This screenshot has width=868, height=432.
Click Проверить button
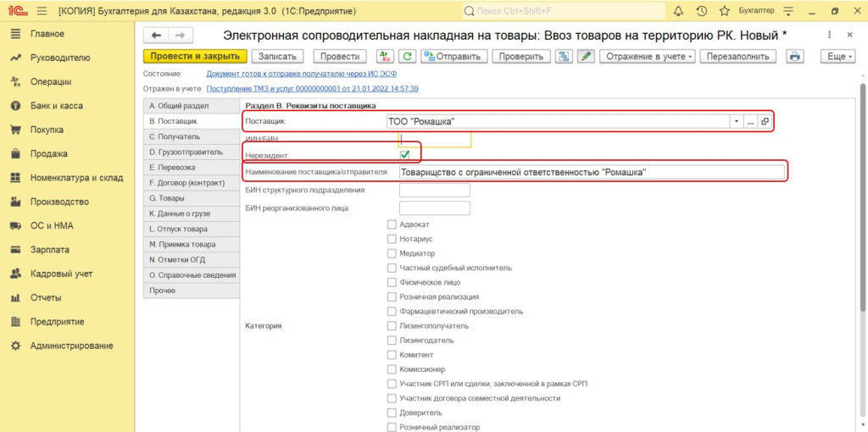click(x=522, y=57)
